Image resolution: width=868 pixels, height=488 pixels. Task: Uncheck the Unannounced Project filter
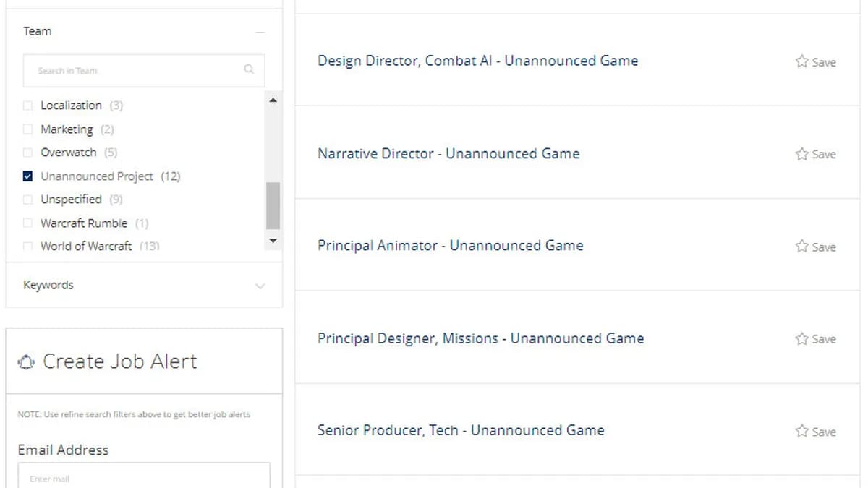pyautogui.click(x=27, y=176)
